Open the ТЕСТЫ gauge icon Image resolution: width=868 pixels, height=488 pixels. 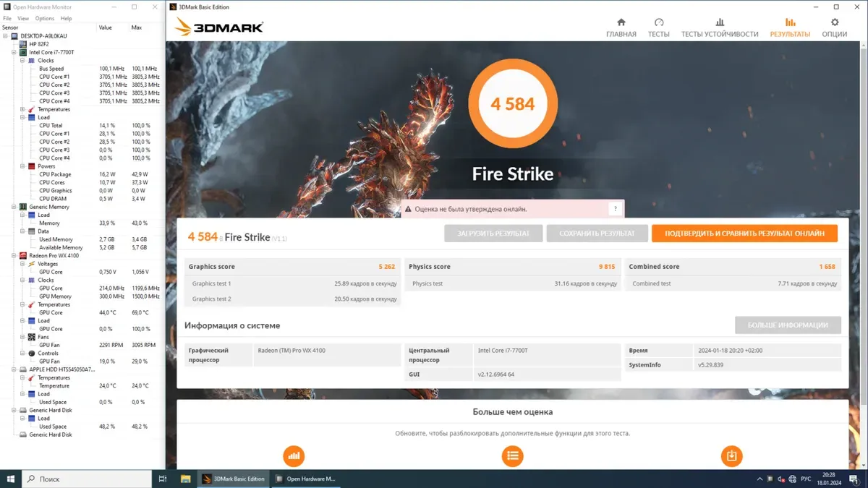tap(658, 22)
